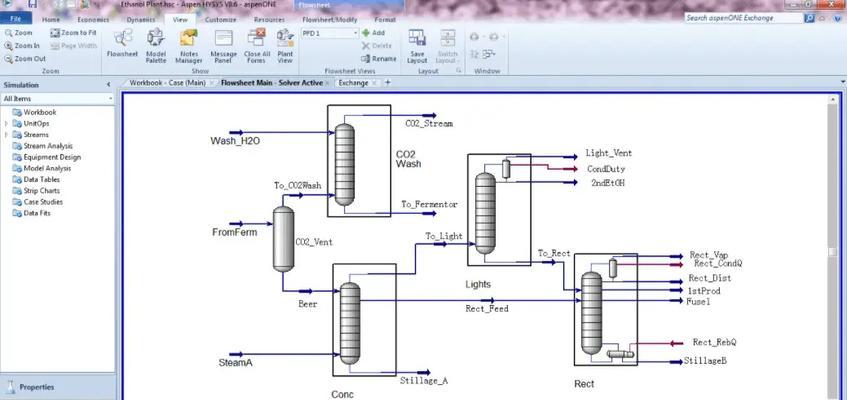The image size is (847, 400).
Task: Click the Save icon in quick access
Action: [32, 4]
